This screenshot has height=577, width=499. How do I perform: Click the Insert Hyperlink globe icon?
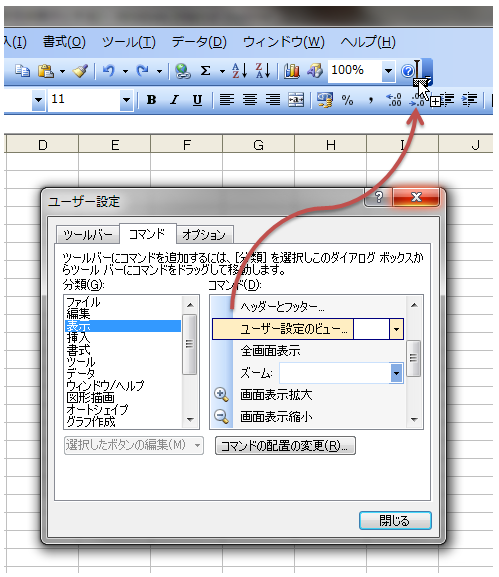tap(182, 71)
